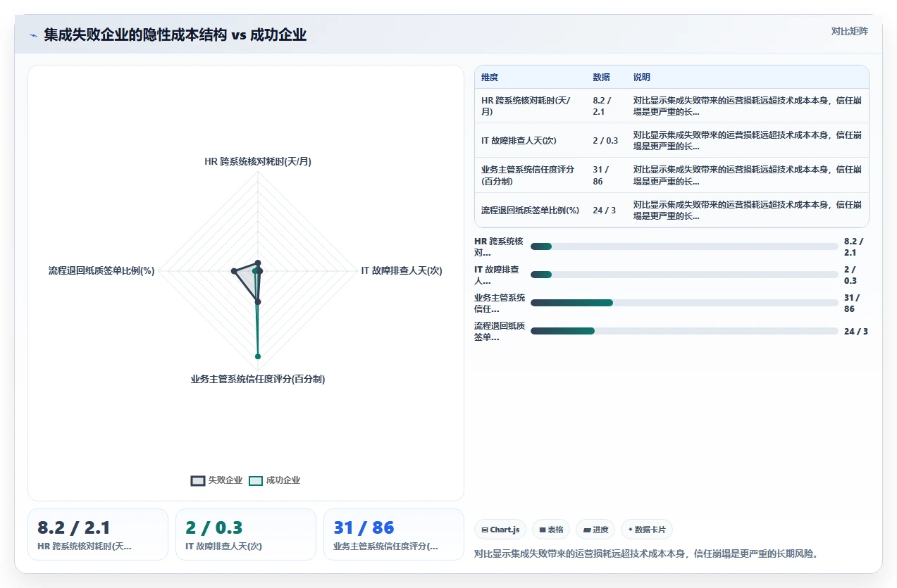Select table row 业务主管系统信任度评分(百分制)

(672, 175)
